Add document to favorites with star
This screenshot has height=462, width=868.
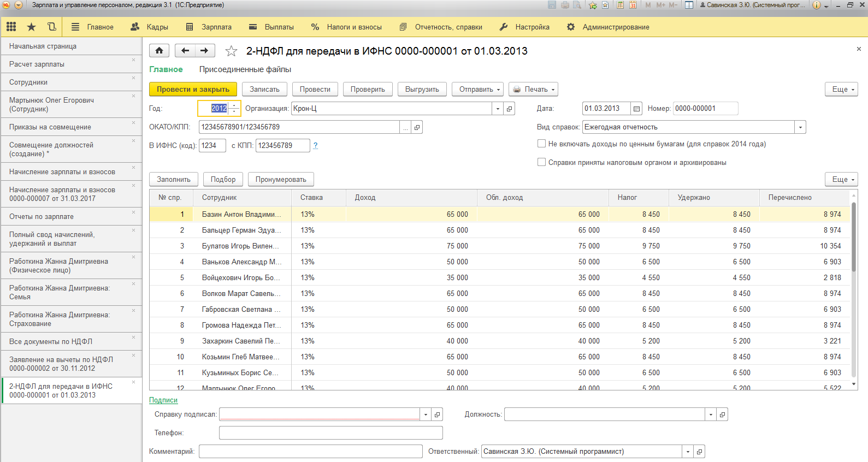coord(231,51)
